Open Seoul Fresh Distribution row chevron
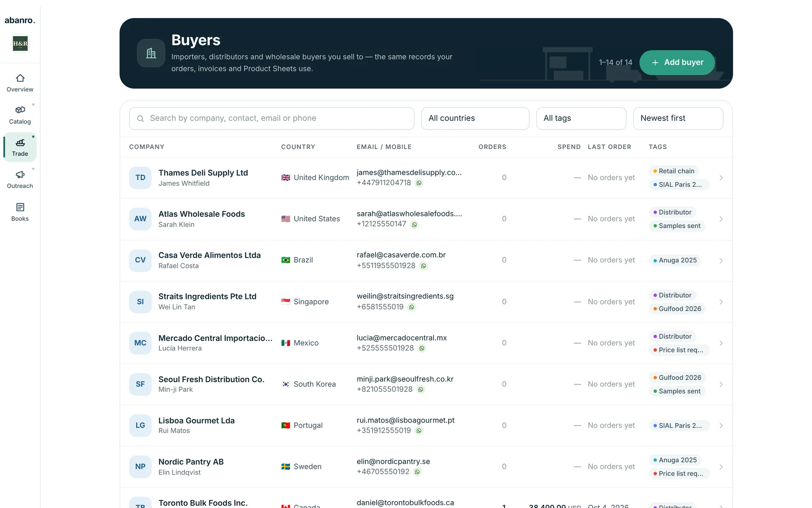The height and width of the screenshot is (508, 812). pyautogui.click(x=721, y=384)
